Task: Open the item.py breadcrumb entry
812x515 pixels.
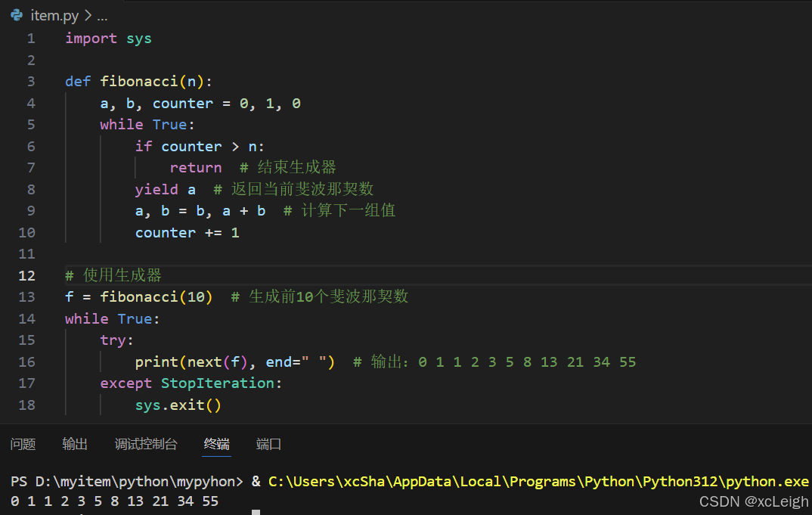Action: coord(54,16)
